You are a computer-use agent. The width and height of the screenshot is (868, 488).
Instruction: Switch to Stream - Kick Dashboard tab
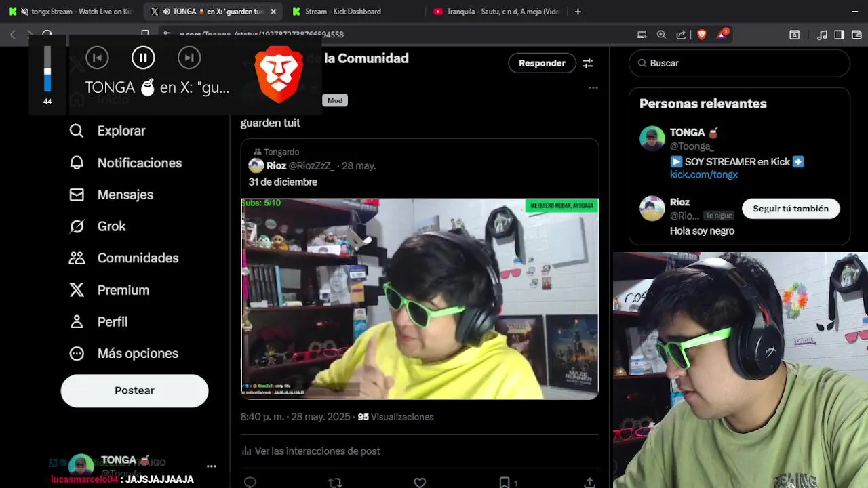pyautogui.click(x=343, y=12)
